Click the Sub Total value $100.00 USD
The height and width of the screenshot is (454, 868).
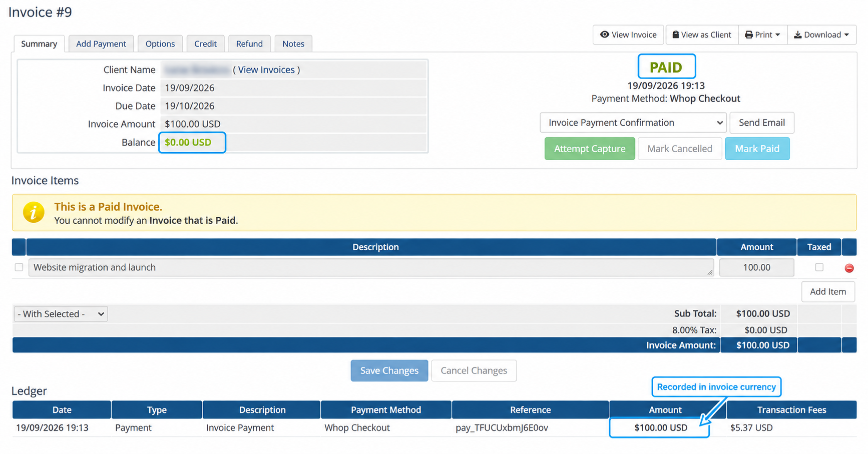coord(763,313)
